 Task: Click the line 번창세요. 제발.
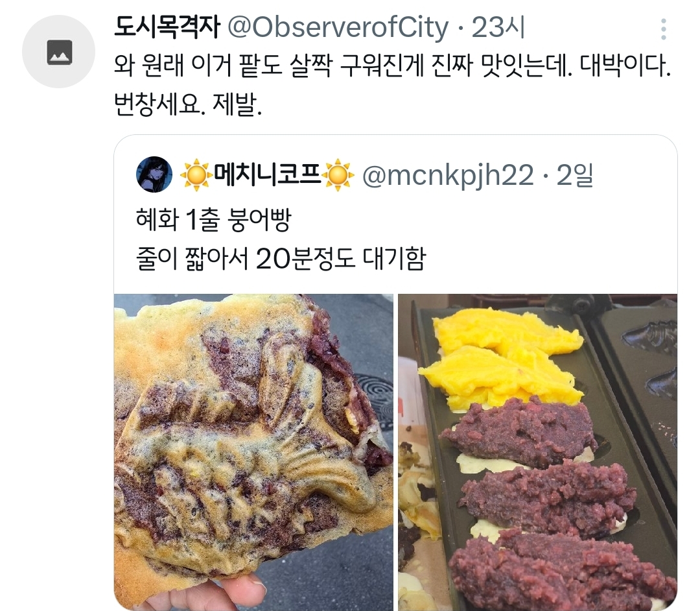(187, 104)
